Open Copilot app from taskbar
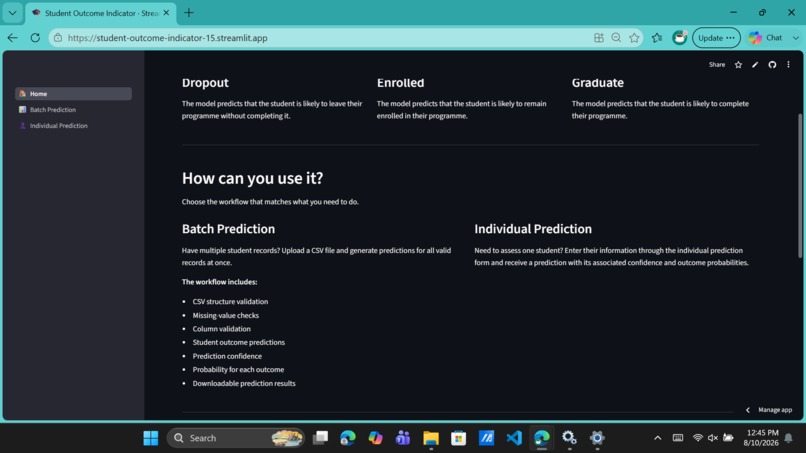The height and width of the screenshot is (453, 806). (x=375, y=438)
